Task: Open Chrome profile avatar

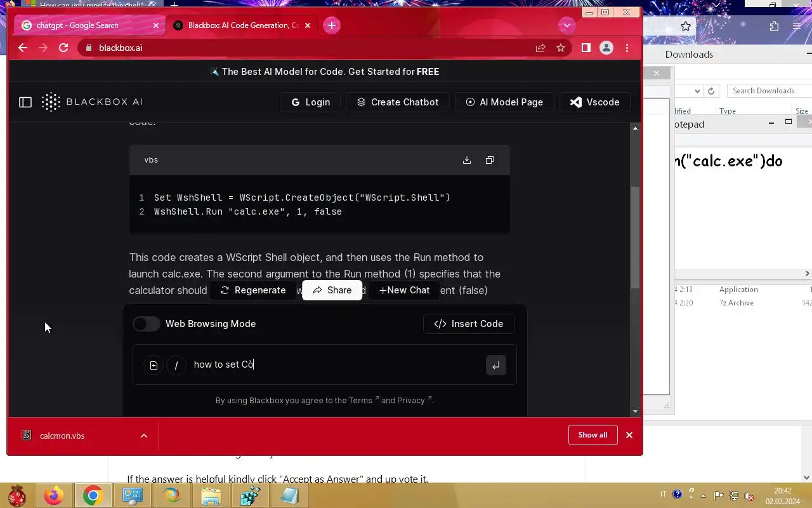Action: [606, 48]
